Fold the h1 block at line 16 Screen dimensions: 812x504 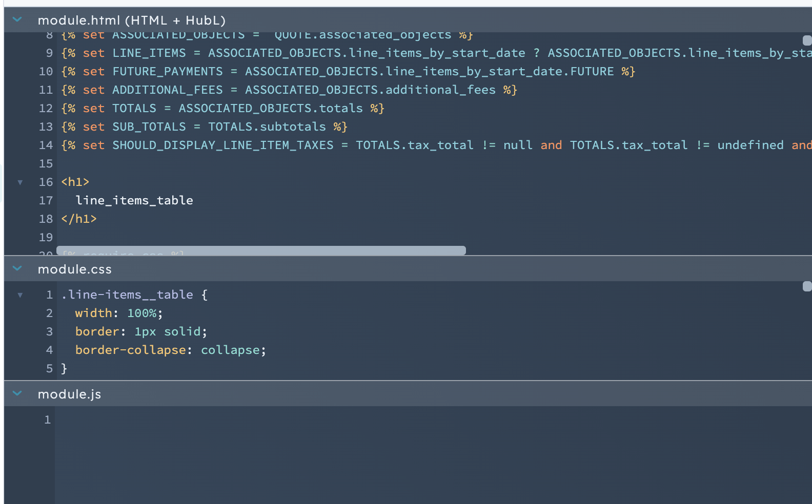(x=20, y=182)
